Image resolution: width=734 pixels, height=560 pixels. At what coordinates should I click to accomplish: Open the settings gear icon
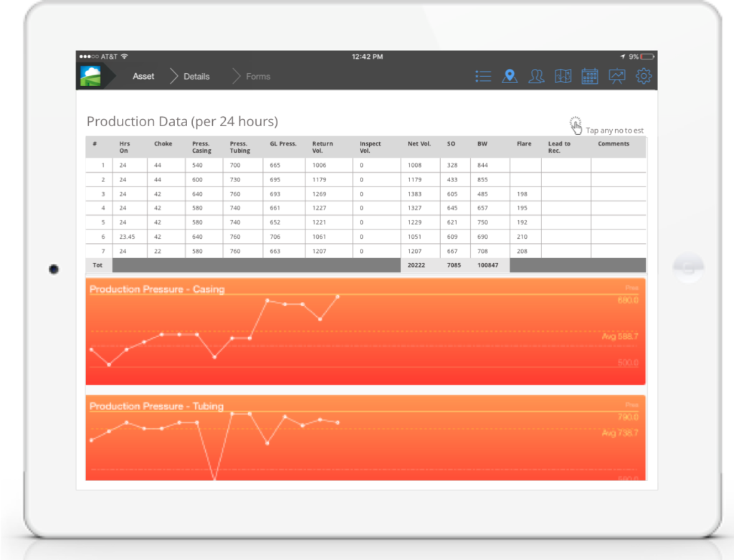tap(644, 76)
